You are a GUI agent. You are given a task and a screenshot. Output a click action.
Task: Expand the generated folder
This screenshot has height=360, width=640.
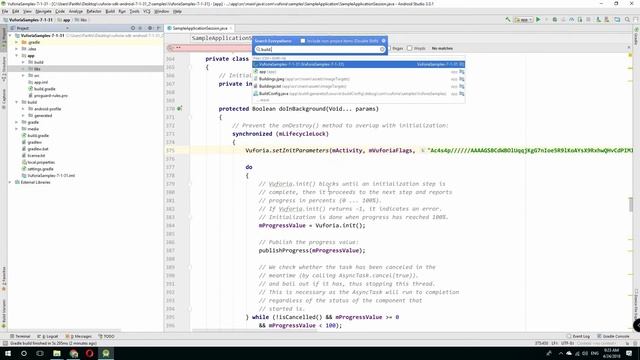point(23,116)
